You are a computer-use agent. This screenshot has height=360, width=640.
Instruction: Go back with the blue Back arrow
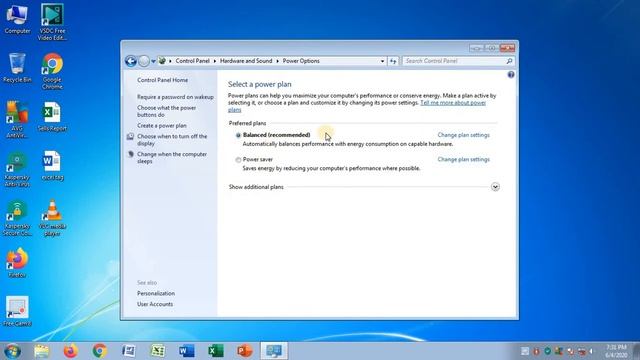tap(131, 61)
